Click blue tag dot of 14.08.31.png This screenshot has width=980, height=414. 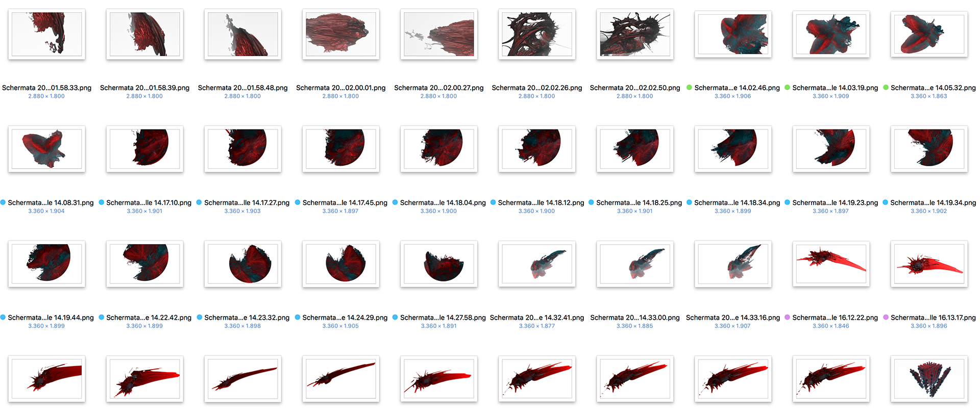pos(3,202)
